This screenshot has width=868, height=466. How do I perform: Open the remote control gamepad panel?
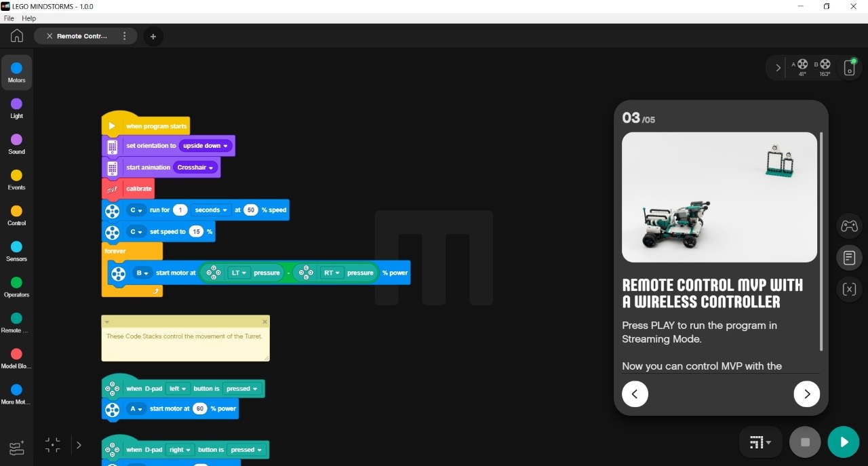click(x=849, y=226)
